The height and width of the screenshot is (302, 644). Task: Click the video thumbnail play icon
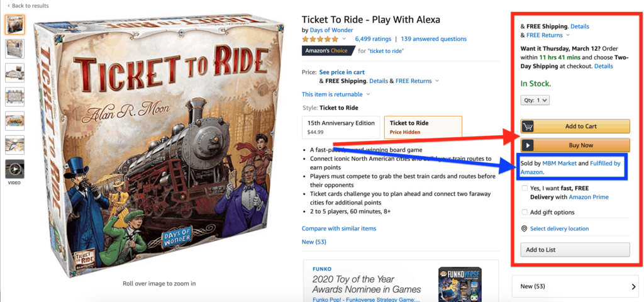14,169
